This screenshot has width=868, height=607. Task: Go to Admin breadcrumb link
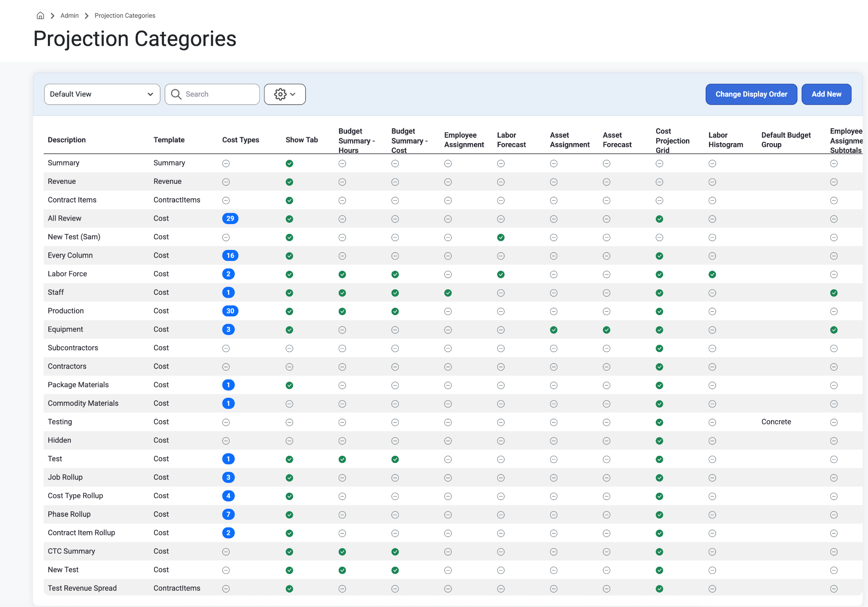[70, 16]
